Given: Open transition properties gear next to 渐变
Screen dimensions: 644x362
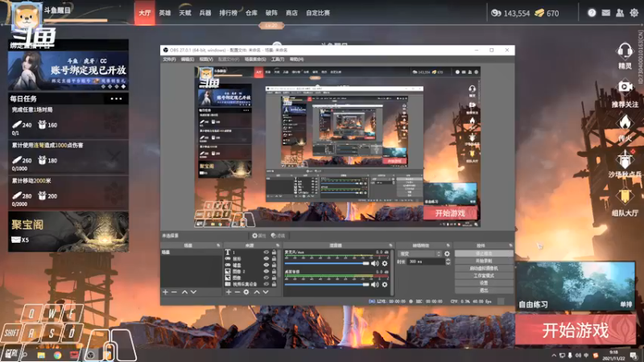Looking at the screenshot, I should click(x=447, y=254).
